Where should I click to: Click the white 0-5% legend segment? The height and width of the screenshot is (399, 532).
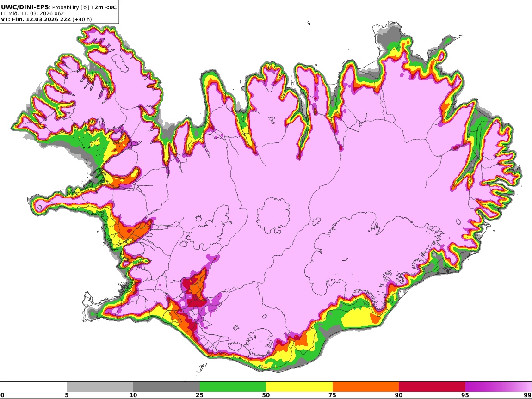point(34,387)
